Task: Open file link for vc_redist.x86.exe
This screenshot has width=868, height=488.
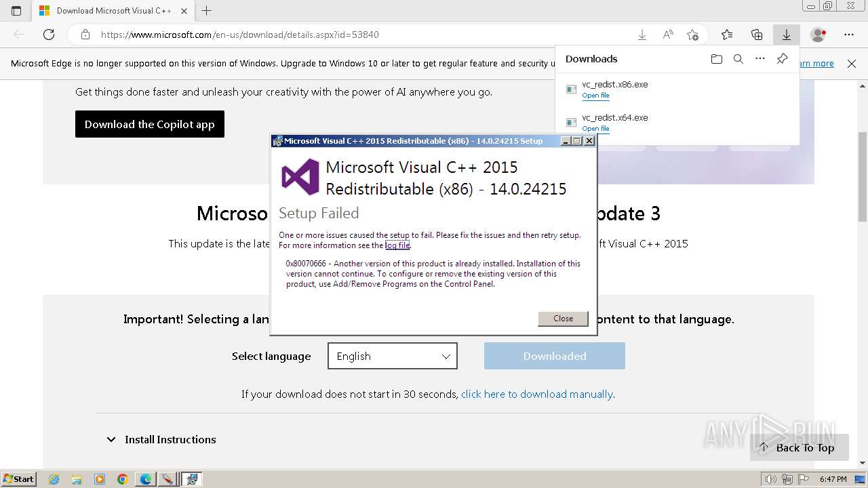Action: (x=595, y=96)
